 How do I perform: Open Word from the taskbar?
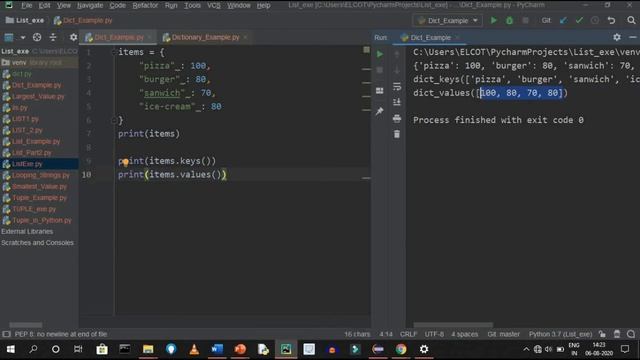coord(217,349)
